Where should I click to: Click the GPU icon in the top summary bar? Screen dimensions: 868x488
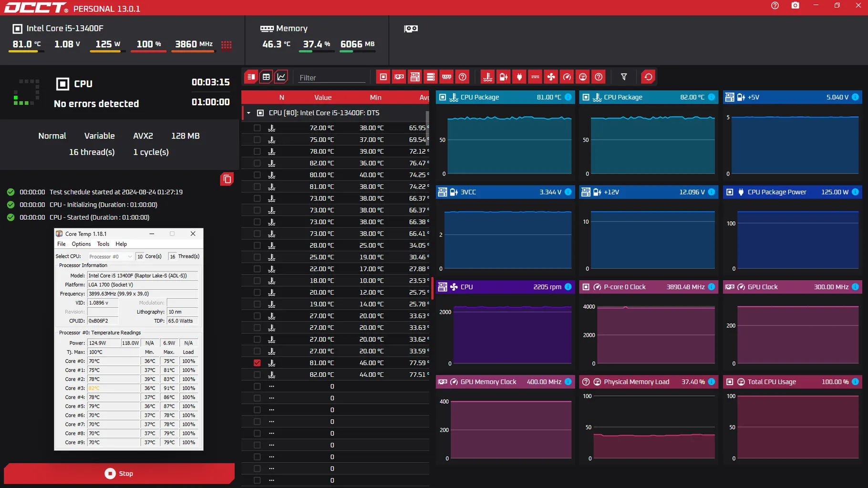tap(411, 29)
